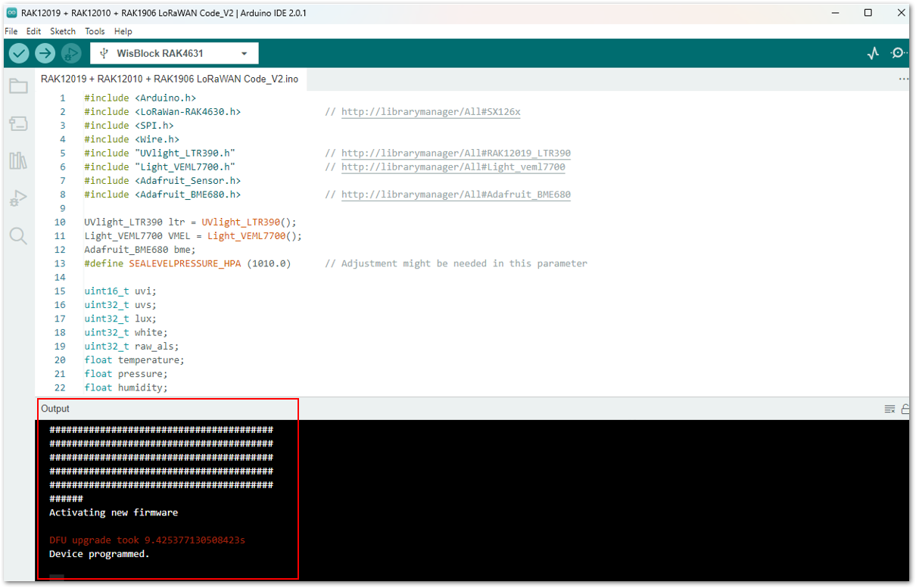Open the Tools menu

click(x=95, y=31)
